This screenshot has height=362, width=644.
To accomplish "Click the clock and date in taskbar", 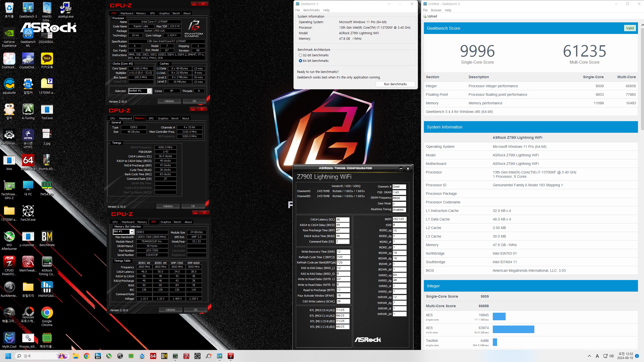I will pos(625,356).
